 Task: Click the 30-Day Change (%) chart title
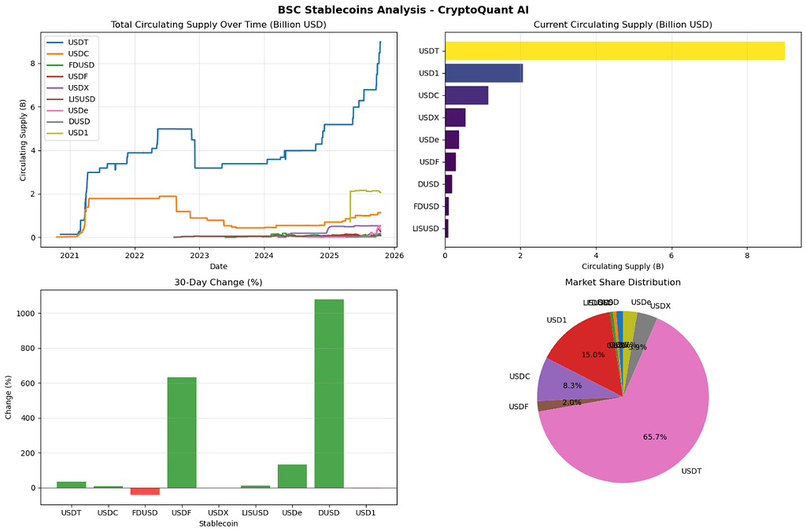click(219, 282)
